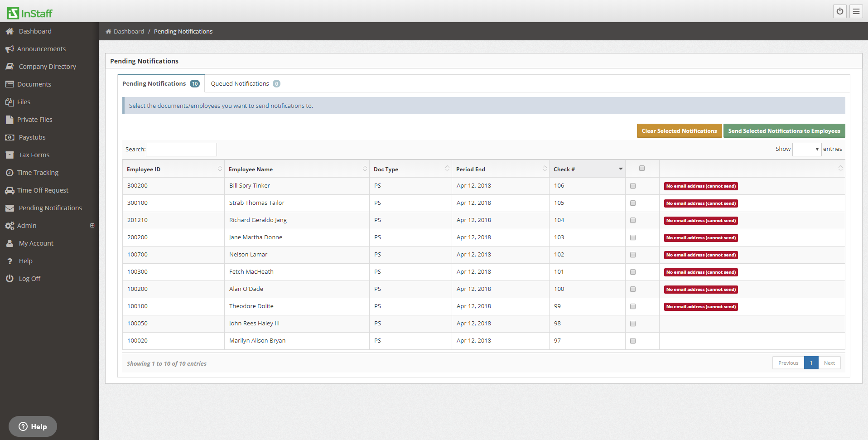Screen dimensions: 868x440
Task: Open the Show entries dropdown
Action: point(807,149)
